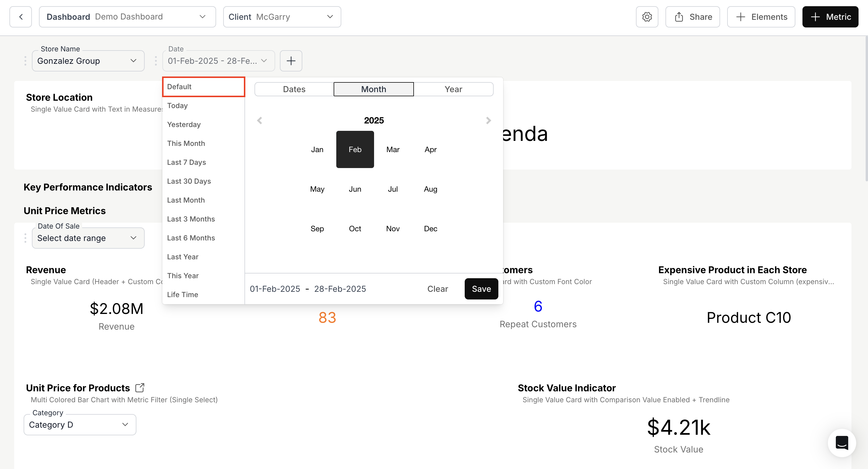Switch to the Dates tab

(293, 89)
